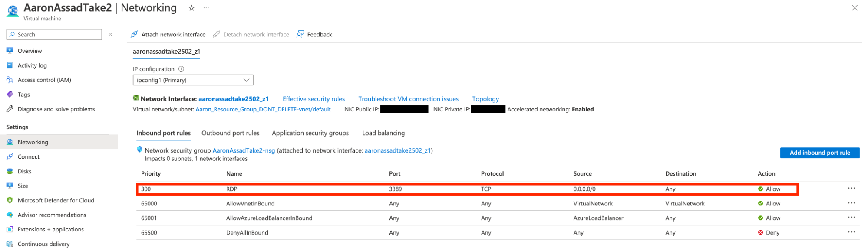The height and width of the screenshot is (251, 868).
Task: Open the AaronAssadTake2-nsg security group link
Action: point(244,150)
